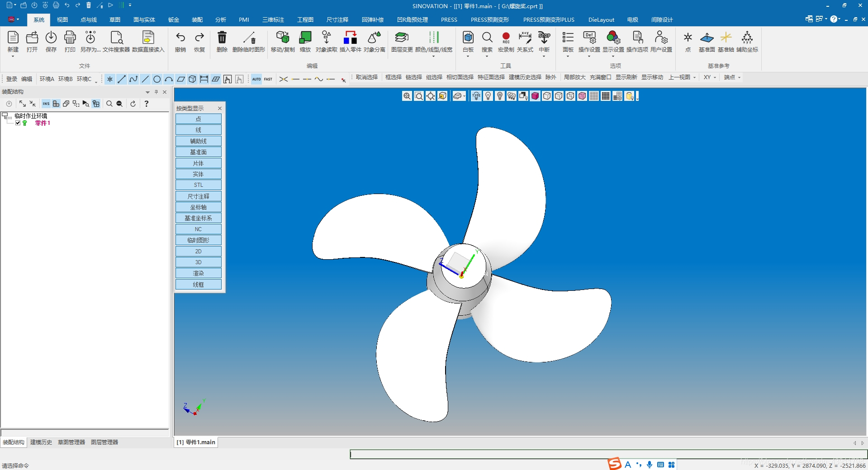Toggle AUTO snap mode
This screenshot has width=868, height=470.
[x=256, y=79]
